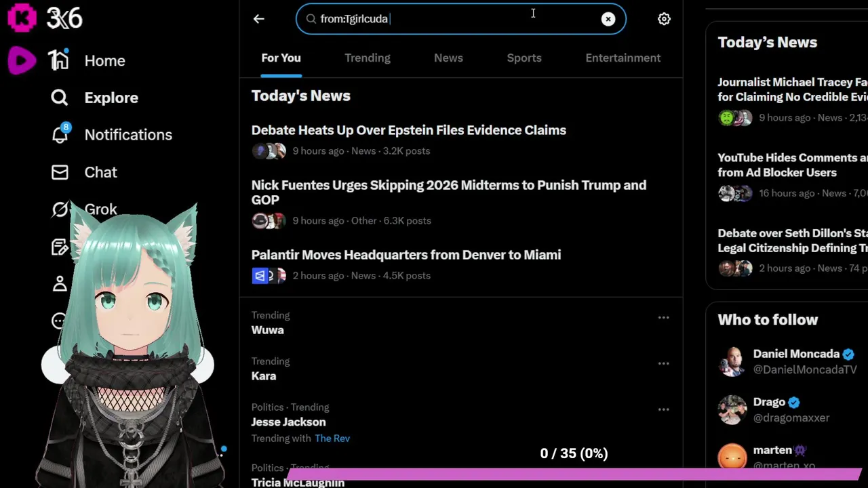The image size is (868, 488).
Task: Open Journalist Michael Tracey story in right panel
Action: pyautogui.click(x=792, y=89)
